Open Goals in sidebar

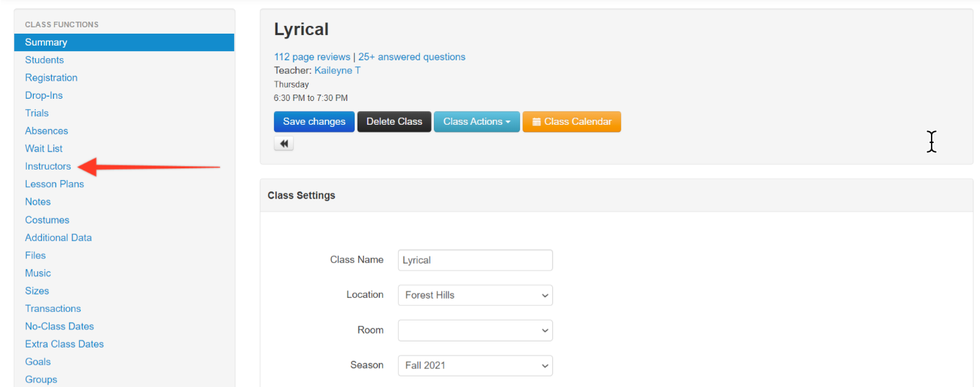click(38, 362)
